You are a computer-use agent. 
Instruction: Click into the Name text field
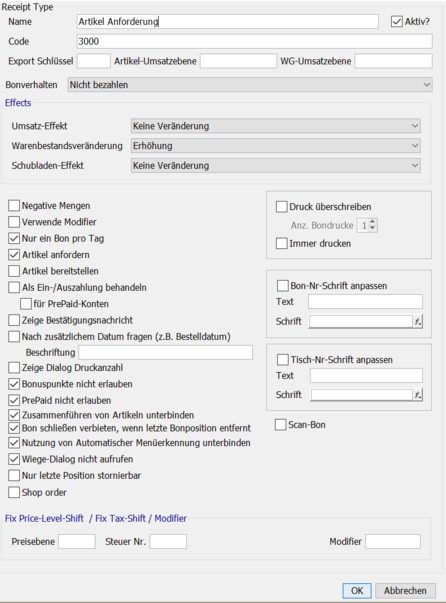[x=228, y=22]
